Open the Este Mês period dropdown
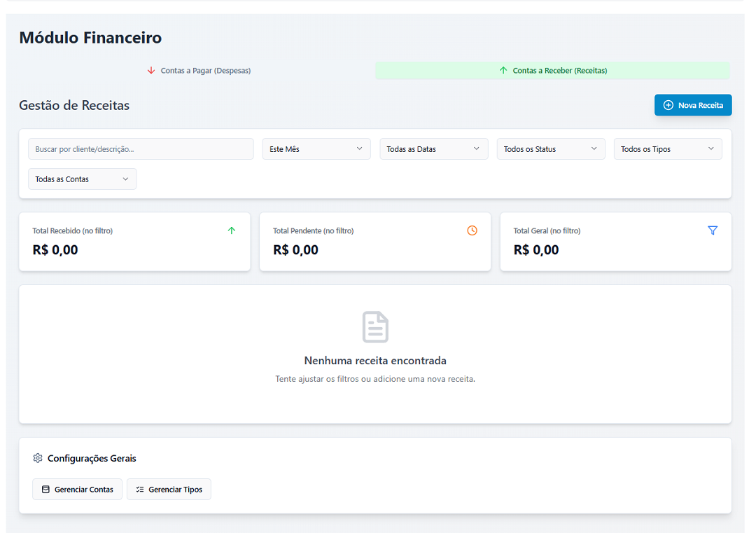This screenshot has width=756, height=533. click(316, 149)
